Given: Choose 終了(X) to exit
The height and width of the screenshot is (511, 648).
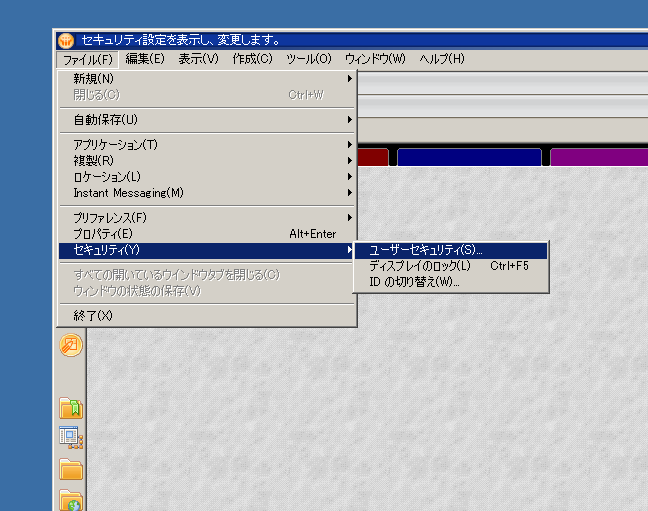Looking at the screenshot, I should click(207, 316).
